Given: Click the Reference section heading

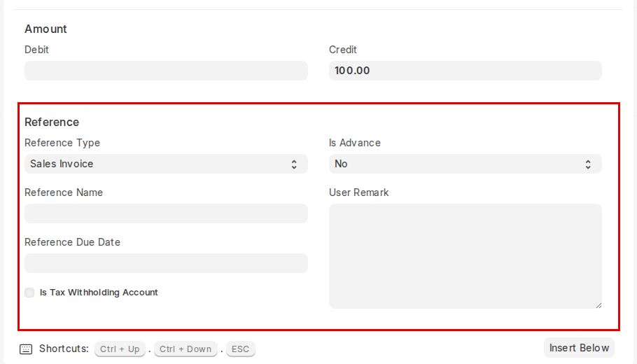Looking at the screenshot, I should (52, 122).
